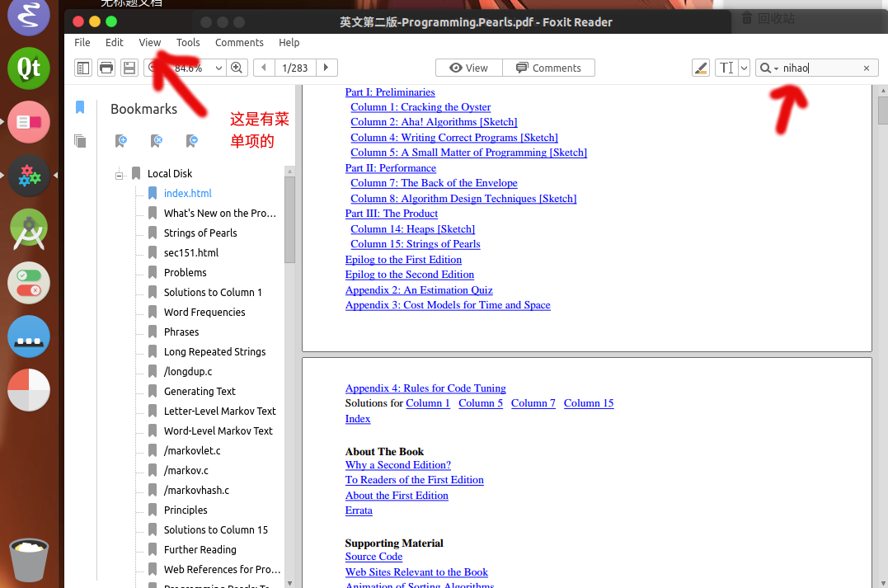Open the blue ellipsis dock app
This screenshot has width=888, height=588.
tap(29, 336)
